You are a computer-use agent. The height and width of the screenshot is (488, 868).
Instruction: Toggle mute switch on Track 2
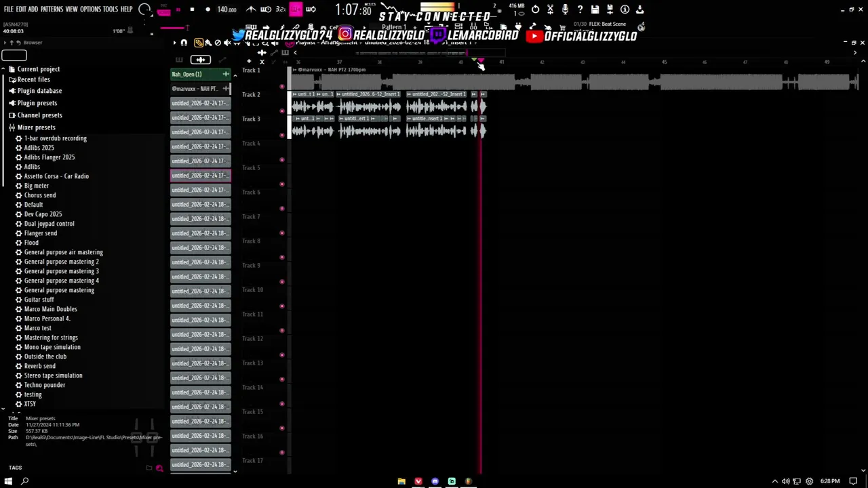tap(282, 110)
